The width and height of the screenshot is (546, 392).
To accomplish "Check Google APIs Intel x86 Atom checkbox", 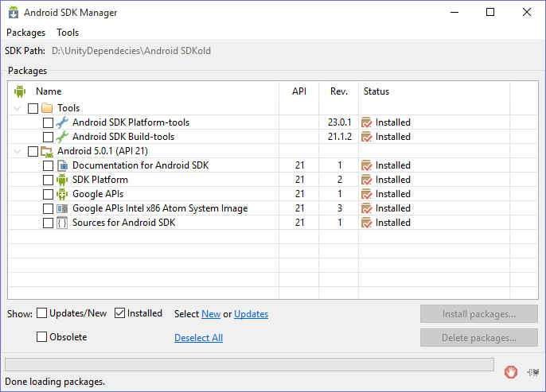I will [x=48, y=208].
